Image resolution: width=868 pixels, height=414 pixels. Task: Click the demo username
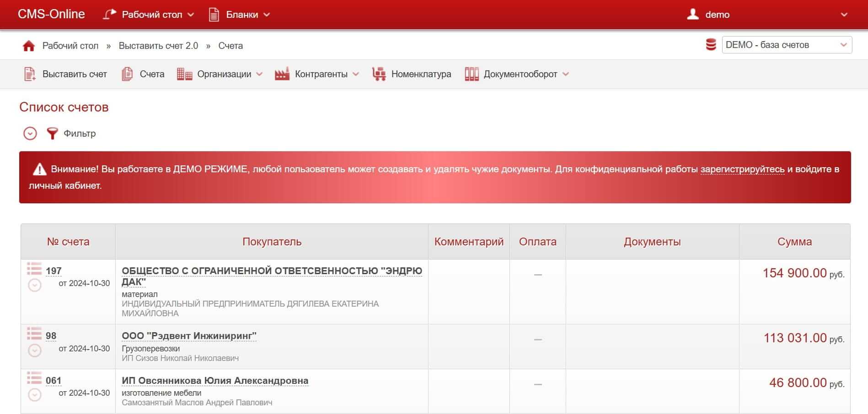(717, 15)
